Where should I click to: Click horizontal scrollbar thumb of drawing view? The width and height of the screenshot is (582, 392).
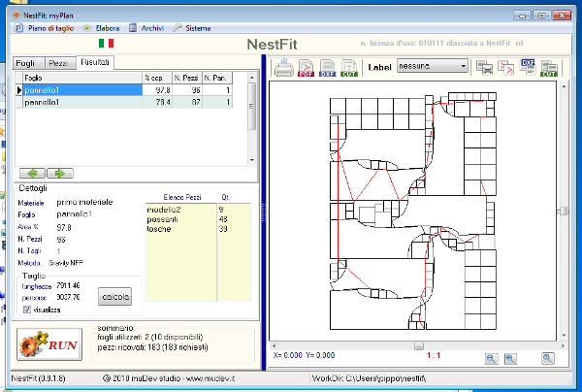(419, 346)
